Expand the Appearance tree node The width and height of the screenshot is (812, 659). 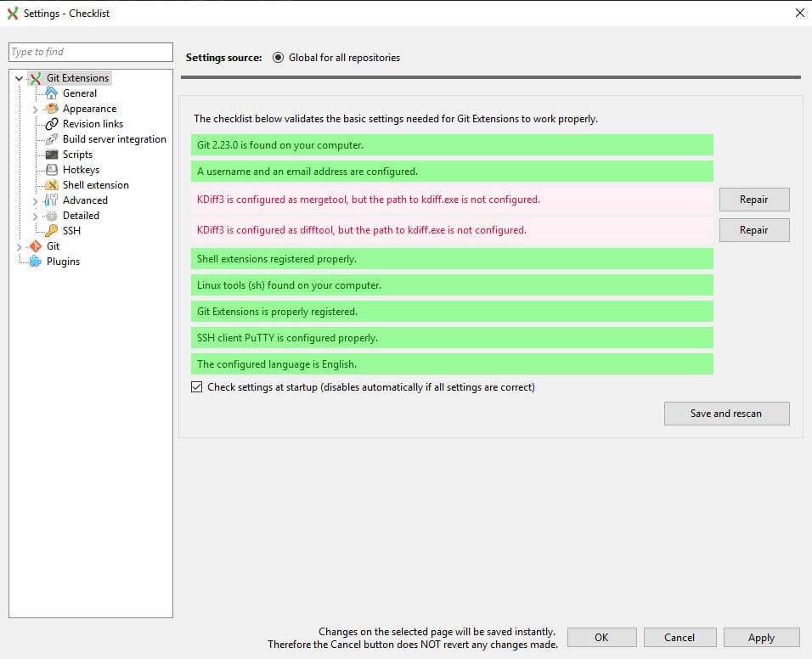pos(35,110)
